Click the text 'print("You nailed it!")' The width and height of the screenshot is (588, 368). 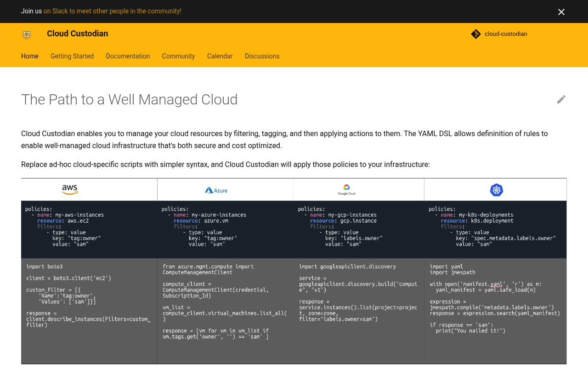click(x=471, y=330)
